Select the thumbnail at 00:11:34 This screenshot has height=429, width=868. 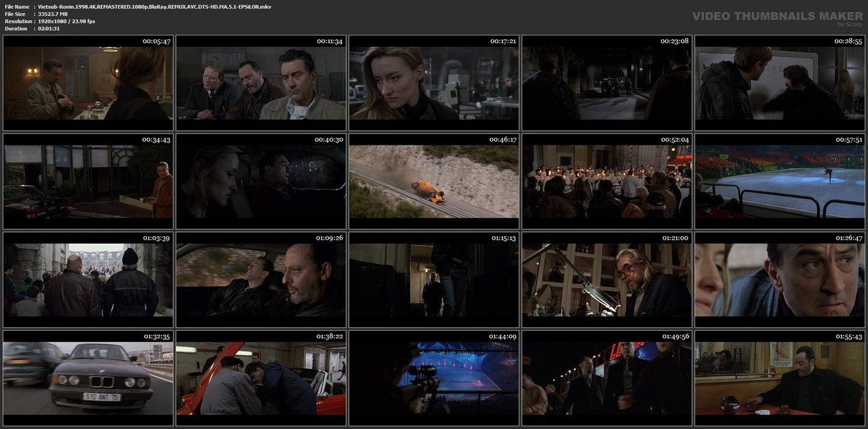coord(261,83)
